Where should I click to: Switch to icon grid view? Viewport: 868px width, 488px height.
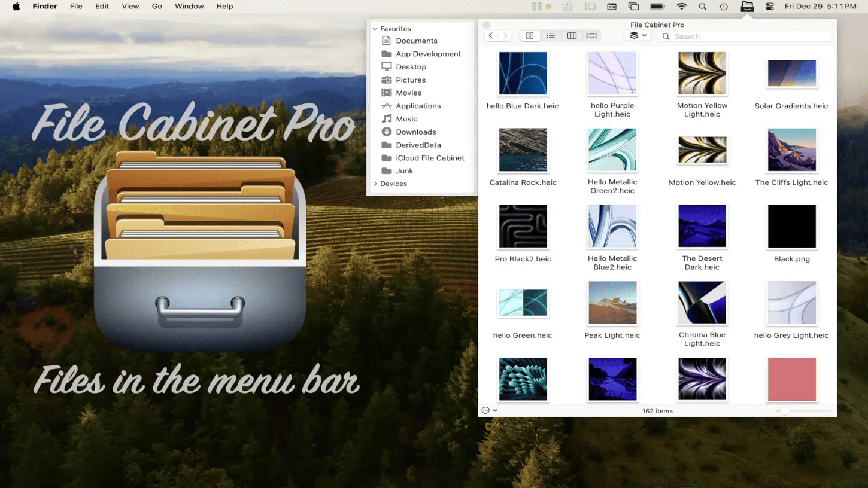pos(530,36)
